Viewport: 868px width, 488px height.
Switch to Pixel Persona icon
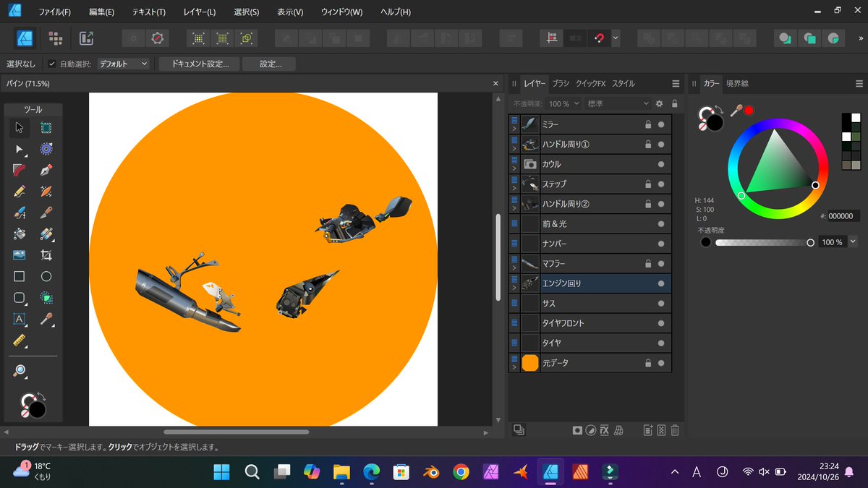pos(56,38)
